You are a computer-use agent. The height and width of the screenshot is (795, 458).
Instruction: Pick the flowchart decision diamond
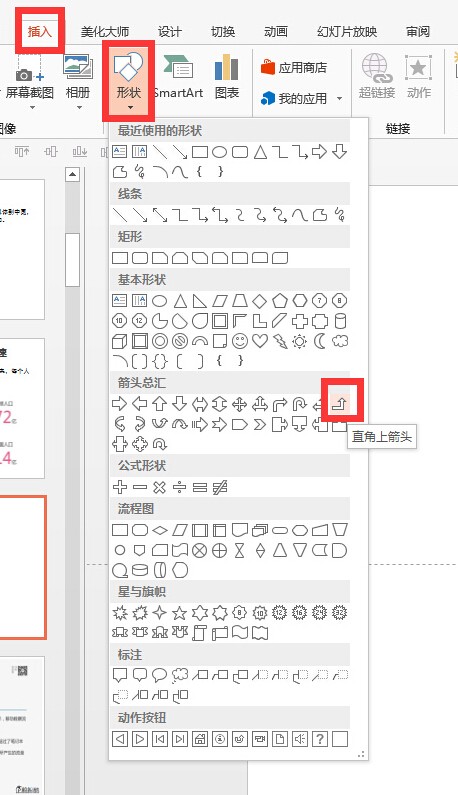pos(160,530)
